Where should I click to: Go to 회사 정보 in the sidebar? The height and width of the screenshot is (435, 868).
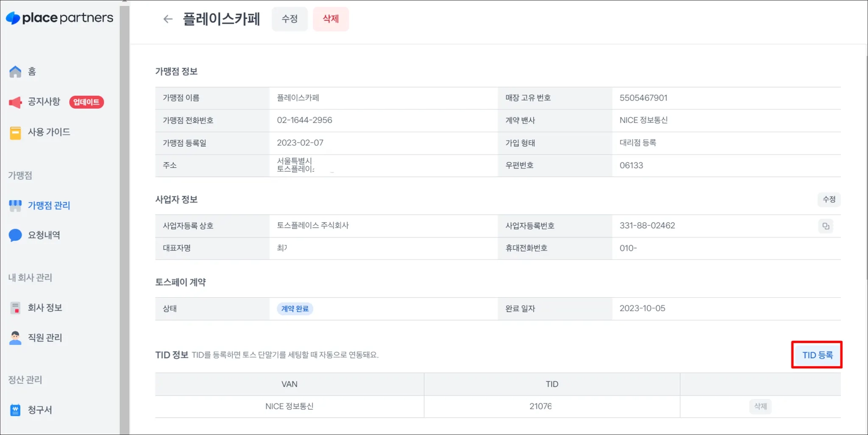point(45,308)
